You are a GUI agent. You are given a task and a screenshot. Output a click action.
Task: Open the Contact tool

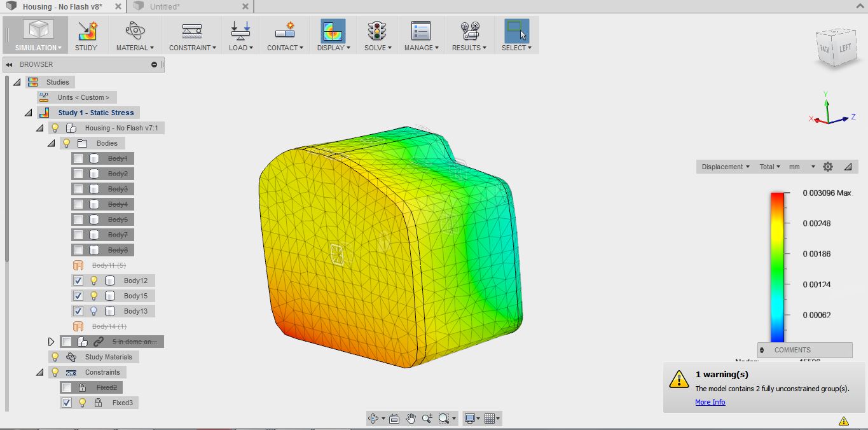pos(284,34)
